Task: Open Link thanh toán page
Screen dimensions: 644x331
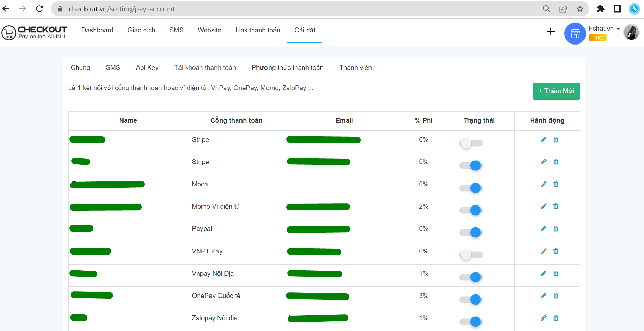Action: tap(257, 30)
